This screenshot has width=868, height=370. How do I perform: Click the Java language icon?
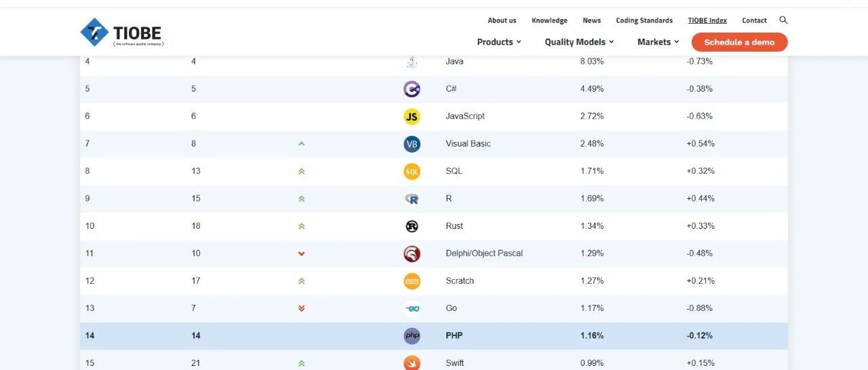click(412, 62)
